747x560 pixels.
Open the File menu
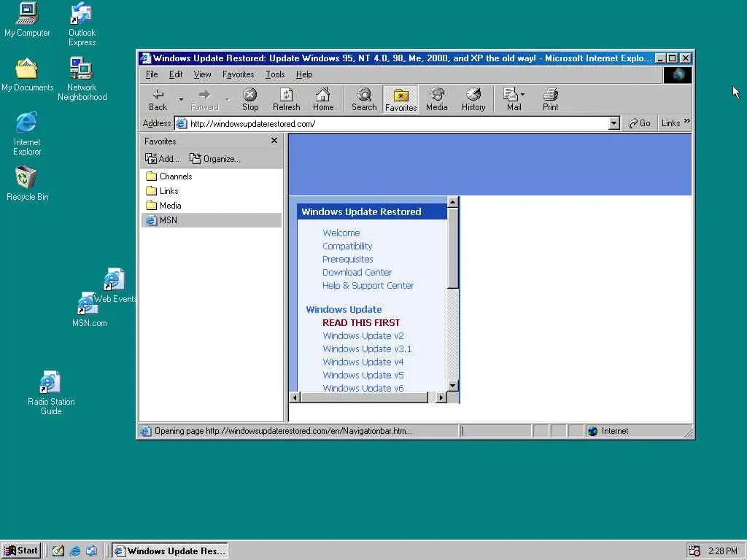point(152,74)
